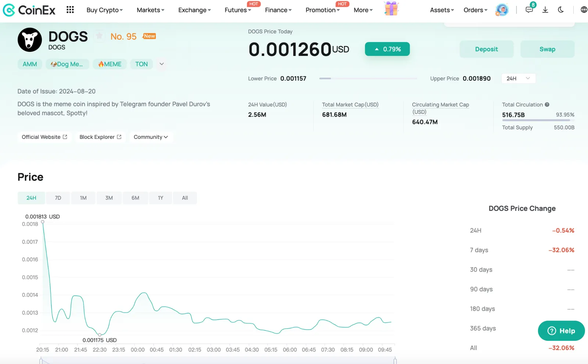
Task: Select the 7D chart tab
Action: point(58,198)
